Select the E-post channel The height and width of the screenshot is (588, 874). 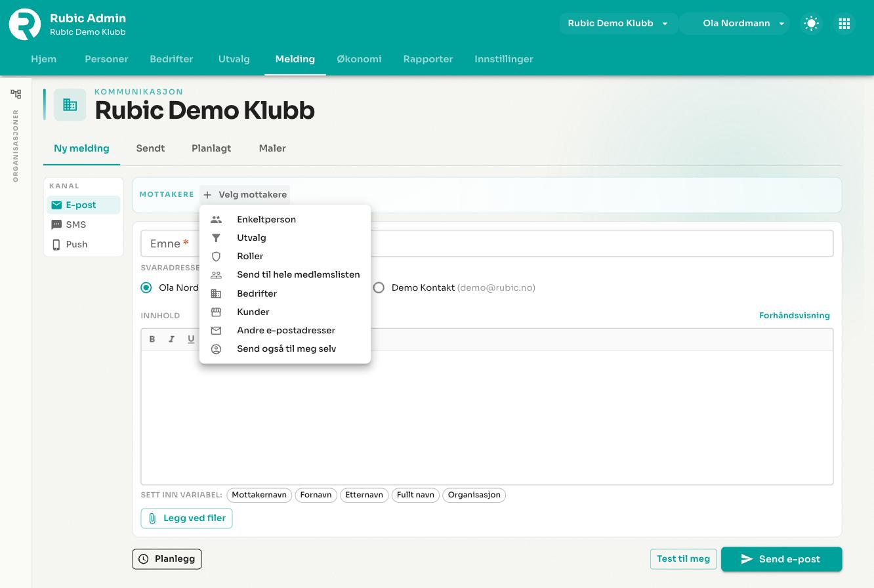83,205
